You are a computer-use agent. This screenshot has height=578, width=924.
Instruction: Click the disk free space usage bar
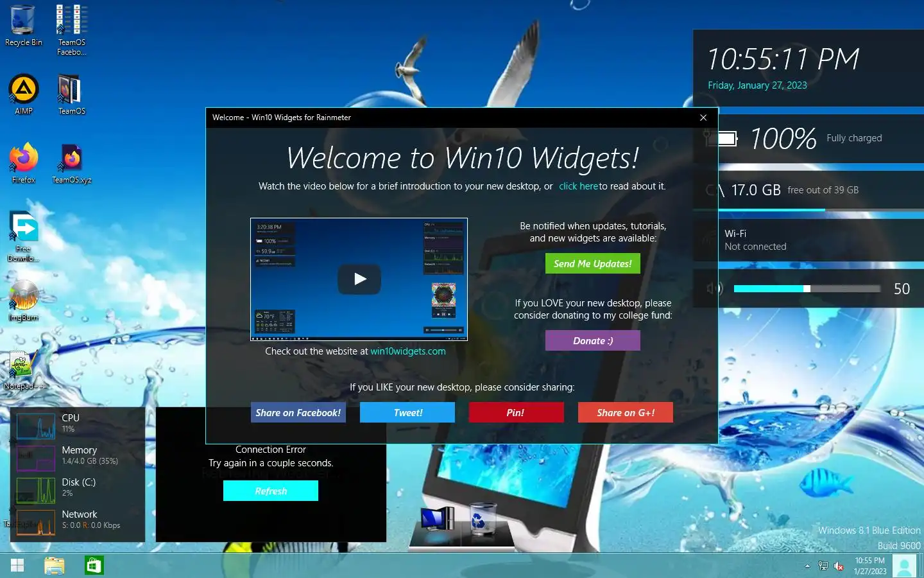(809, 209)
